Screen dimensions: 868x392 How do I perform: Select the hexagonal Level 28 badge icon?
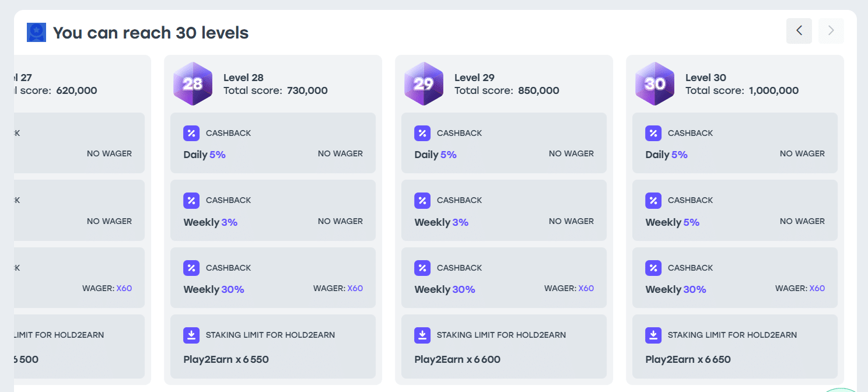[x=192, y=83]
